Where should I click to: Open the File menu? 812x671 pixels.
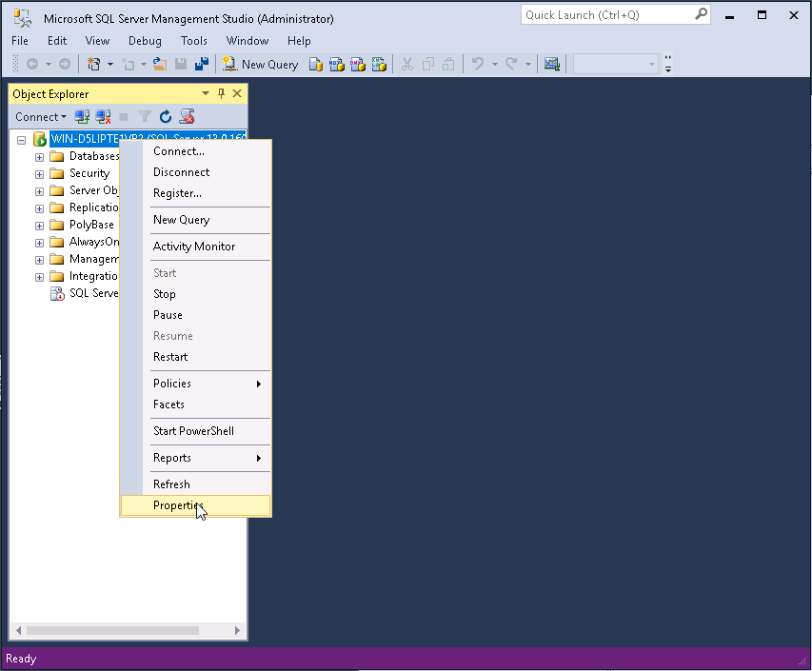click(20, 41)
